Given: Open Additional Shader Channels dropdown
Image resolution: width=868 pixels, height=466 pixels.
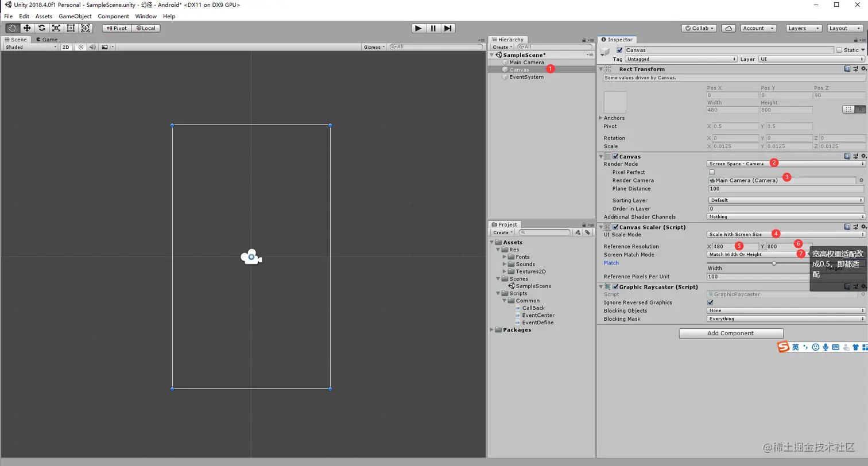Looking at the screenshot, I should [786, 217].
